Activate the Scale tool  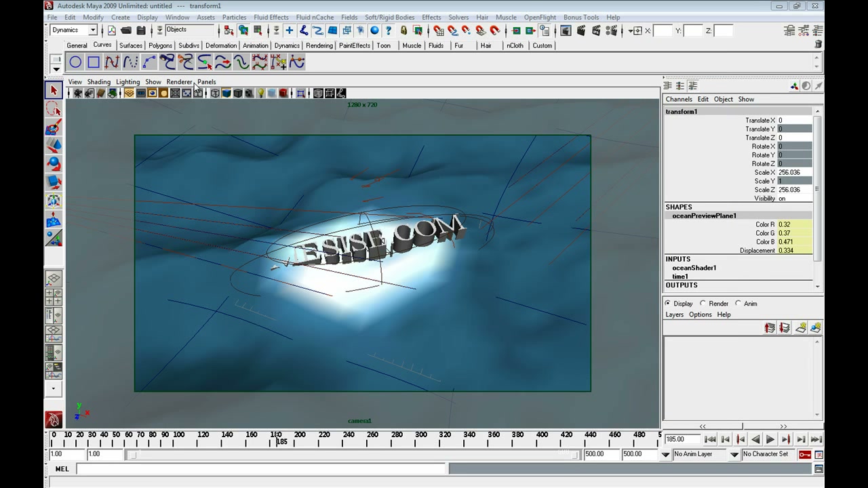pyautogui.click(x=54, y=182)
